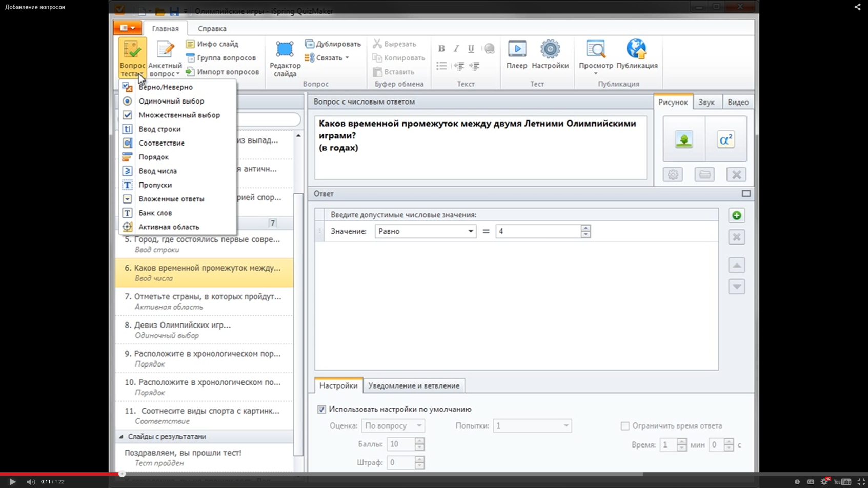Collapse the Слайды с результатами group
The image size is (868, 488).
click(122, 437)
